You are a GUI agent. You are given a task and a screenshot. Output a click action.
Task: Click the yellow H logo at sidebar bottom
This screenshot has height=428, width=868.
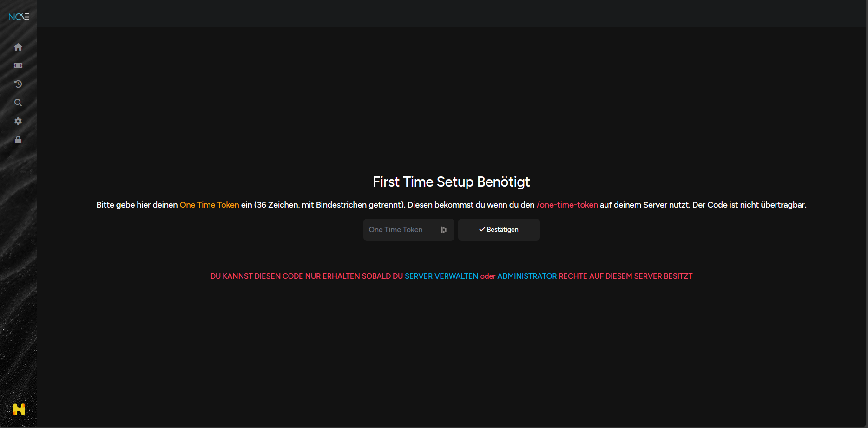pos(19,409)
